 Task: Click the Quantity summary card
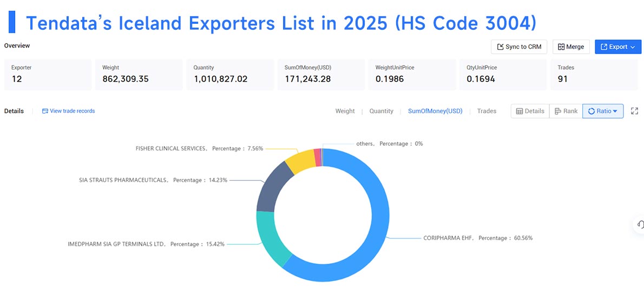pos(230,74)
